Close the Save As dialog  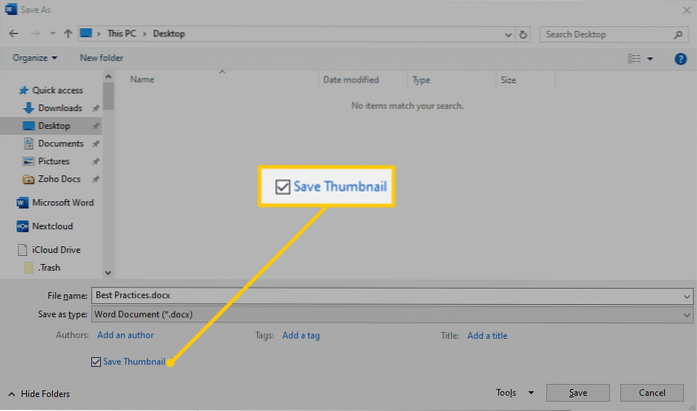point(686,10)
